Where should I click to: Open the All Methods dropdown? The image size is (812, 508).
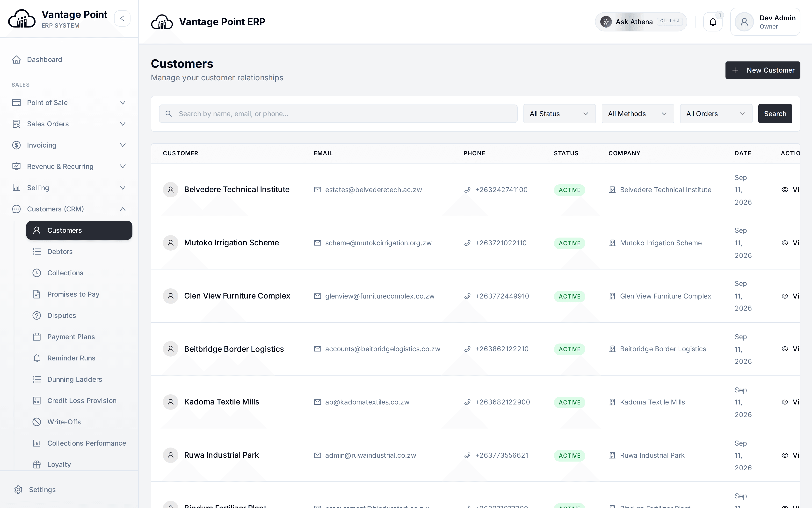pos(638,114)
